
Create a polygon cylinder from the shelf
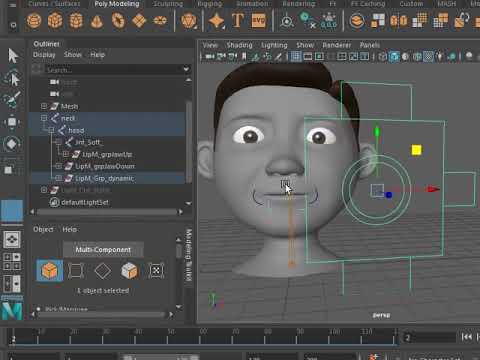pos(76,21)
